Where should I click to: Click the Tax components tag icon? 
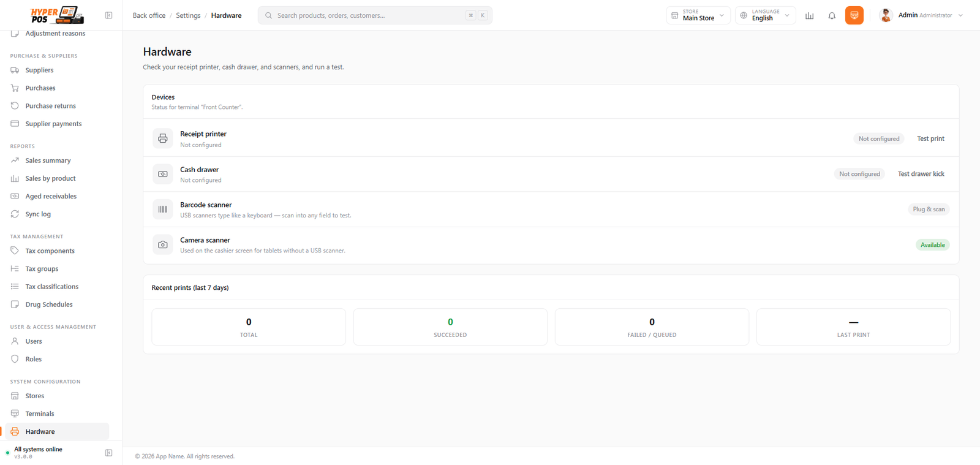(x=15, y=251)
